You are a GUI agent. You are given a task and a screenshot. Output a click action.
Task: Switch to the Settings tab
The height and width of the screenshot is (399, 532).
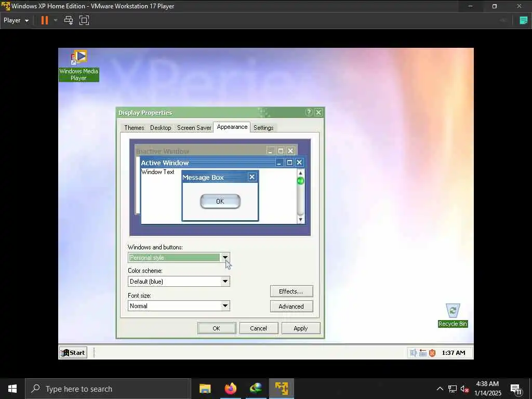(x=263, y=128)
